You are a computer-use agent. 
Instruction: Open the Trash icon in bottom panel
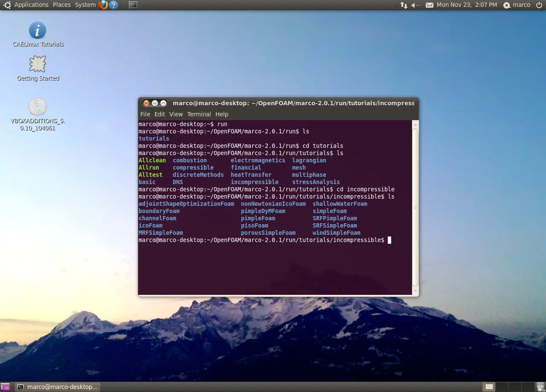pos(540,387)
